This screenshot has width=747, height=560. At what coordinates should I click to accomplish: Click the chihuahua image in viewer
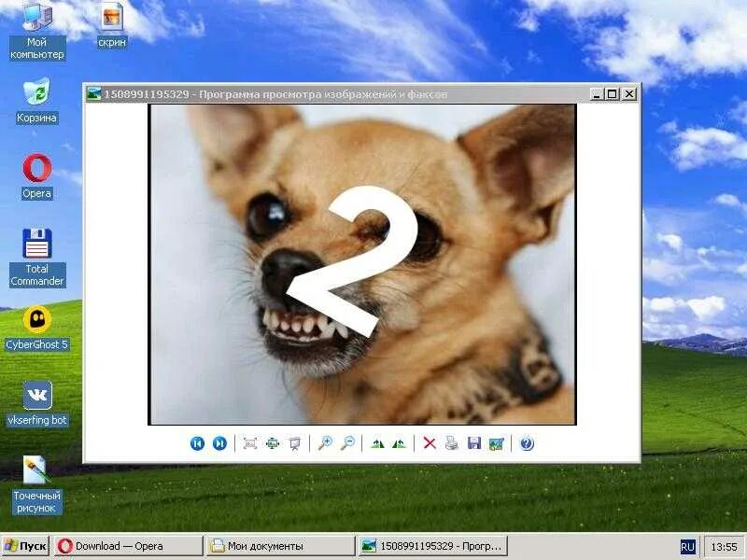coord(362,264)
